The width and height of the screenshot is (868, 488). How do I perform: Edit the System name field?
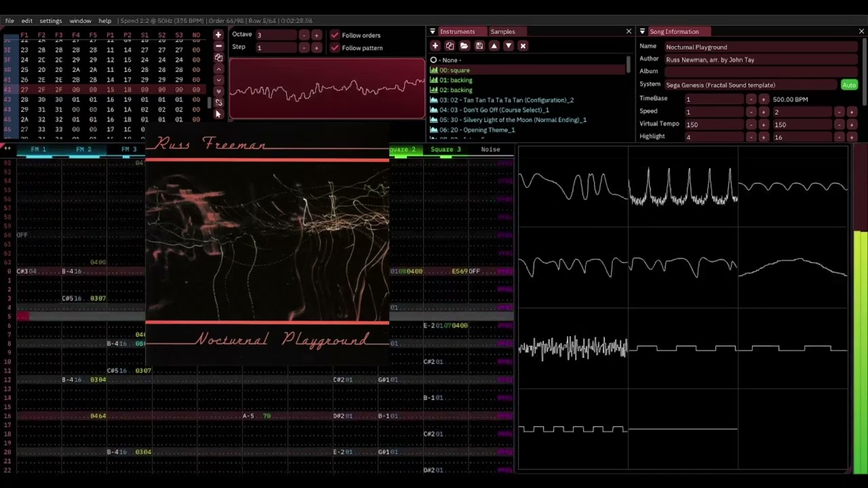click(x=750, y=85)
